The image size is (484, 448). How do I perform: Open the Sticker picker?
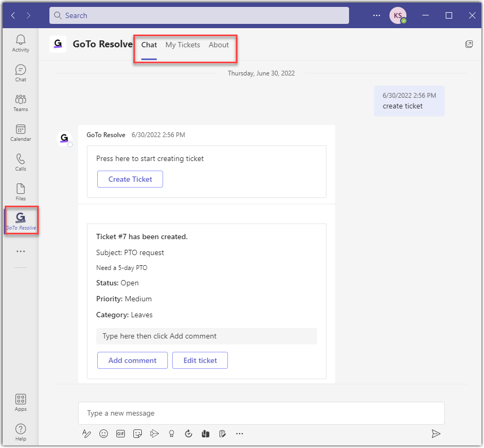(138, 434)
